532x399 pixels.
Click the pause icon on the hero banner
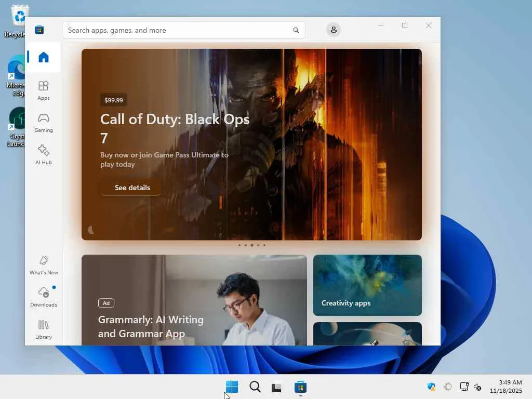90,230
